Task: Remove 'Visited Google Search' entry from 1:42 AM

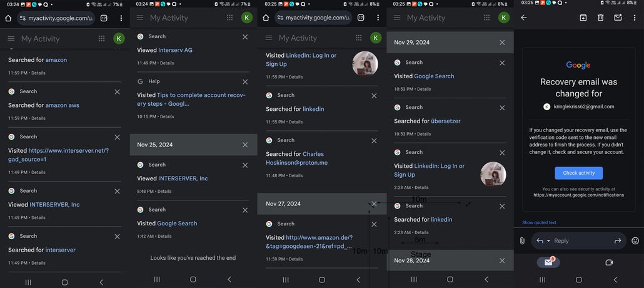Action: [245, 210]
